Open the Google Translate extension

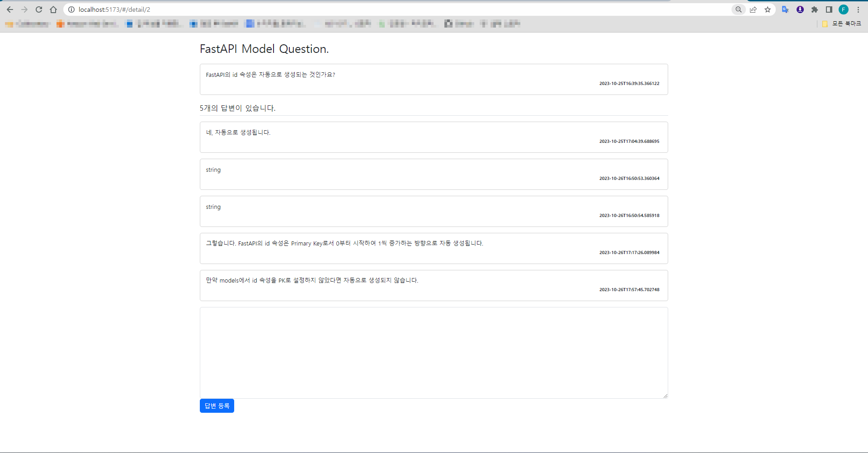coord(785,9)
